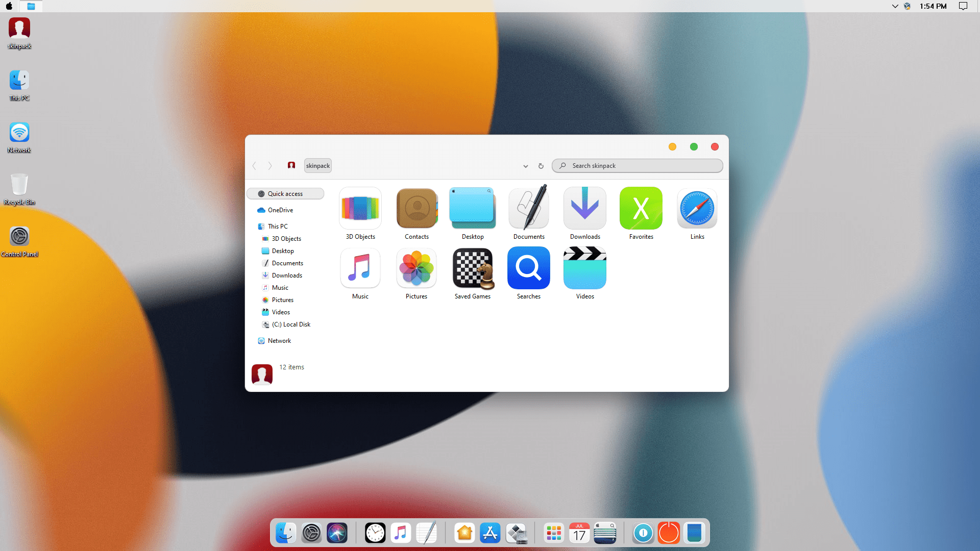
Task: Click the Navigate back arrow button
Action: point(255,165)
